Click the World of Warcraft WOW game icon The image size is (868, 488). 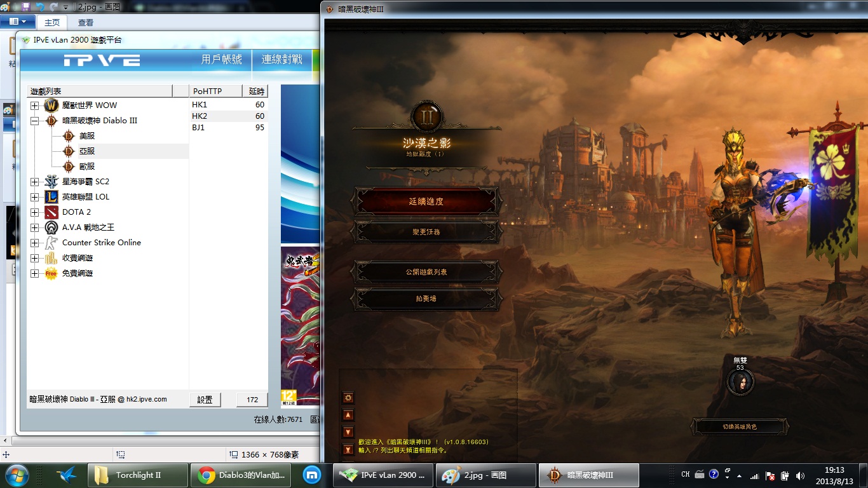[x=51, y=105]
